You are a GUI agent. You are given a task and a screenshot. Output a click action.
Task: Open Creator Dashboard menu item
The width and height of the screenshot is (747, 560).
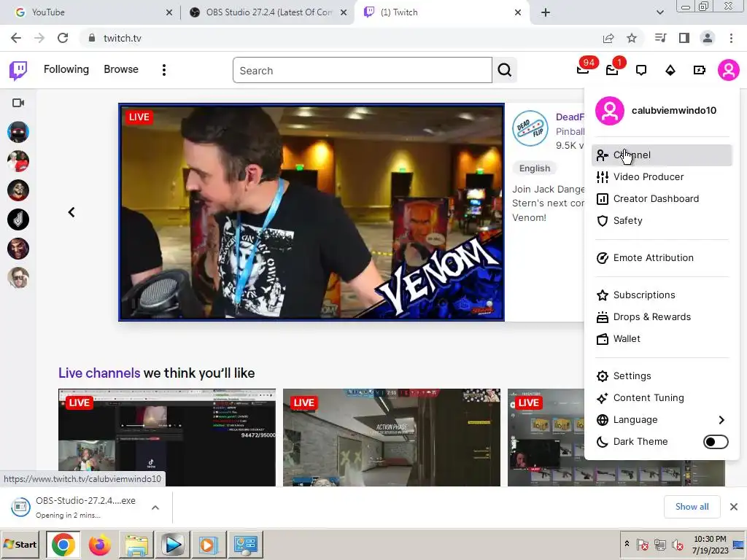click(x=662, y=198)
